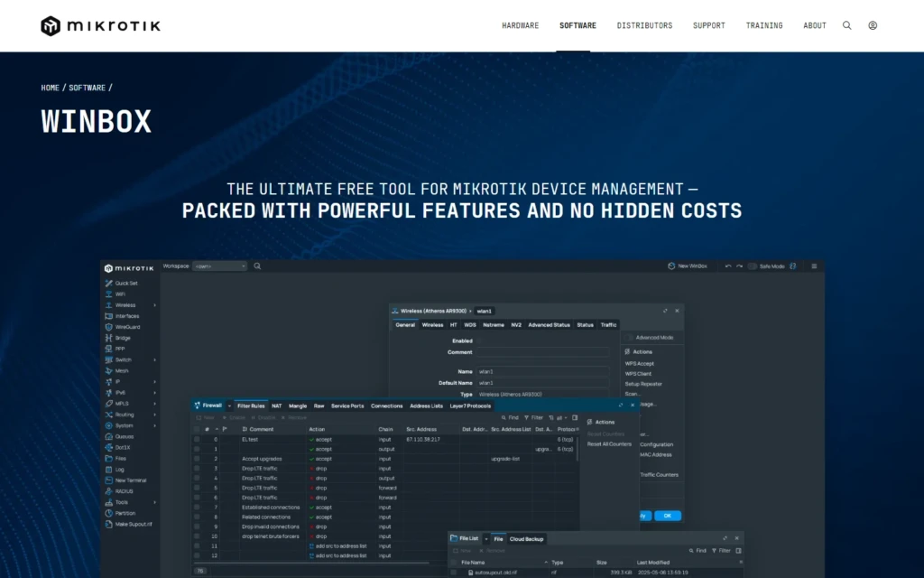This screenshot has width=924, height=578.
Task: Check the box for firewall rule 0
Action: 197,440
